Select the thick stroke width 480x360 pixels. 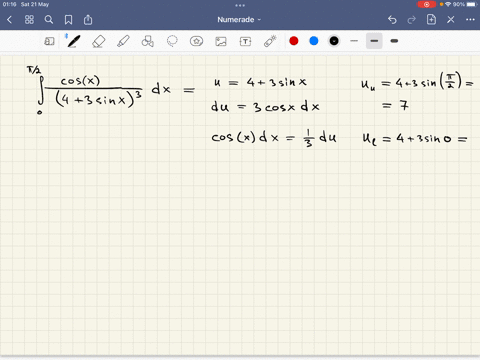(394, 41)
